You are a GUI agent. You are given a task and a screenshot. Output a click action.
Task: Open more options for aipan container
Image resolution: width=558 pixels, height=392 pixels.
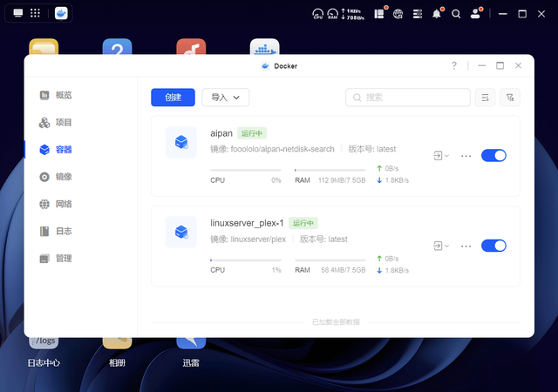(466, 156)
